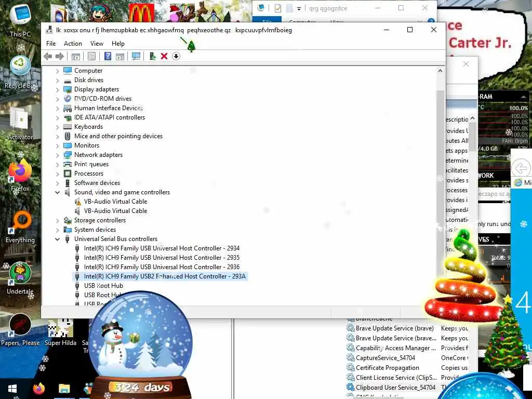Open Properties toolbar icon in Device Manager

pos(91,56)
